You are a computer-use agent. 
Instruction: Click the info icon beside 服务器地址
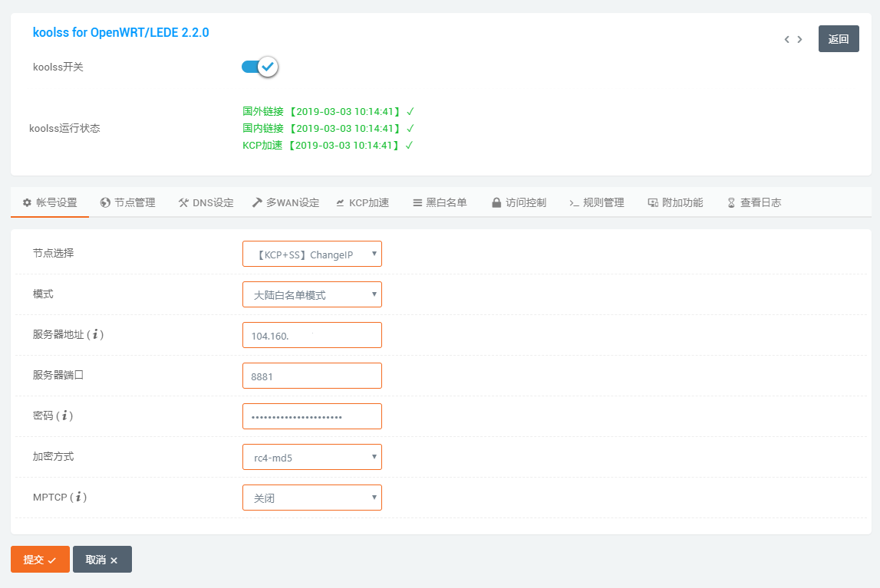pyautogui.click(x=95, y=335)
